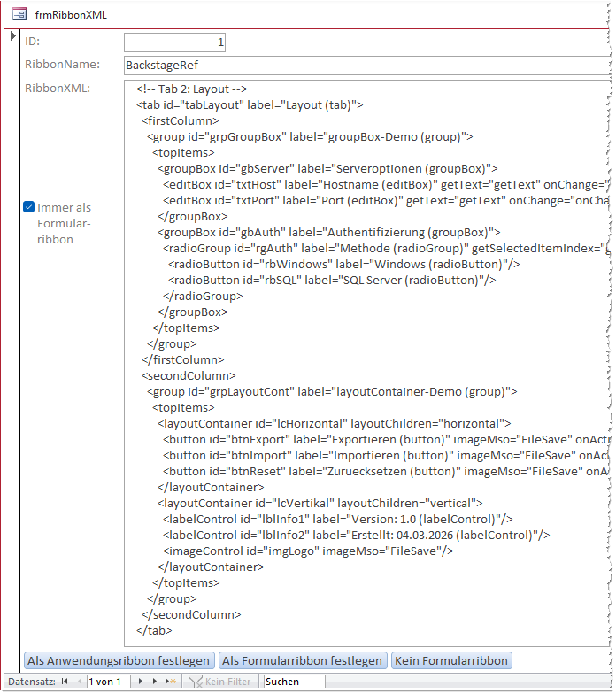This screenshot has height=694, width=616.
Task: Click the button id="btnReset" line
Action: point(386,471)
